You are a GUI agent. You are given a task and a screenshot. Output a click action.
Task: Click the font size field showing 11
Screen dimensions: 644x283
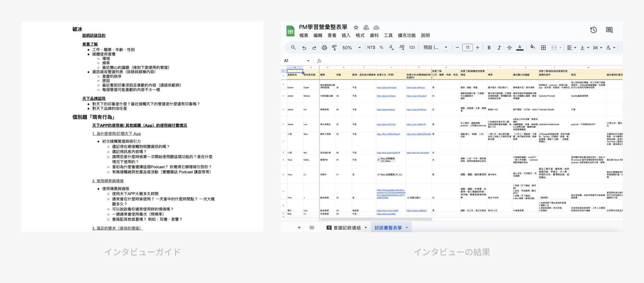(468, 47)
